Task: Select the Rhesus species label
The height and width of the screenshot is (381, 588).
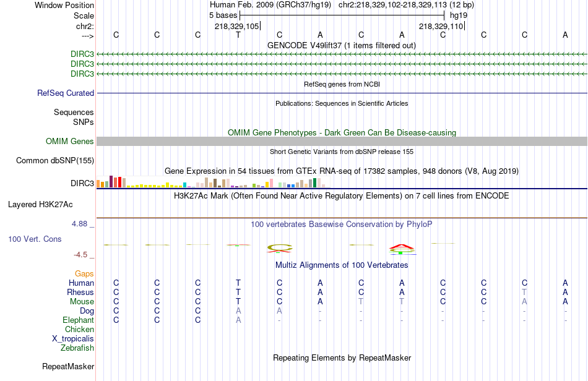Action: tap(80, 292)
